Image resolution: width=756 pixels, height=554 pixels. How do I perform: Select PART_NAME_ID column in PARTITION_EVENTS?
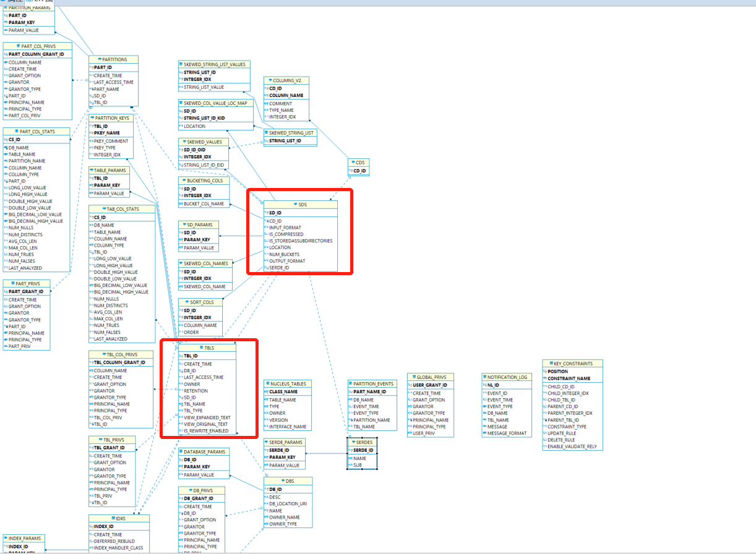click(369, 391)
